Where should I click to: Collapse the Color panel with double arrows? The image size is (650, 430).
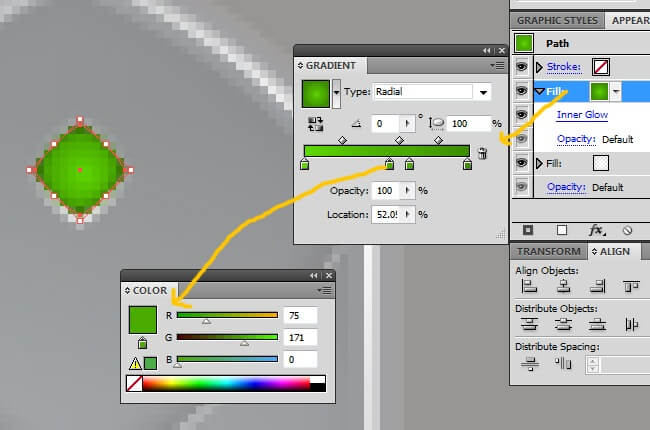coord(313,276)
